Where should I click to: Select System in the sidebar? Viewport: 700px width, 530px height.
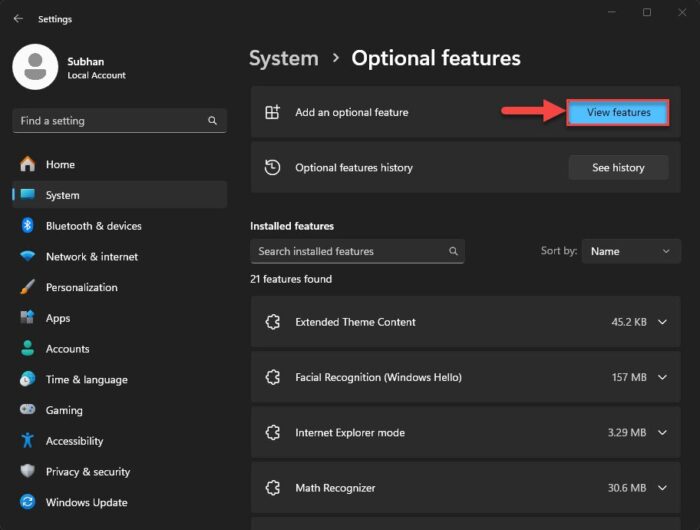point(120,195)
